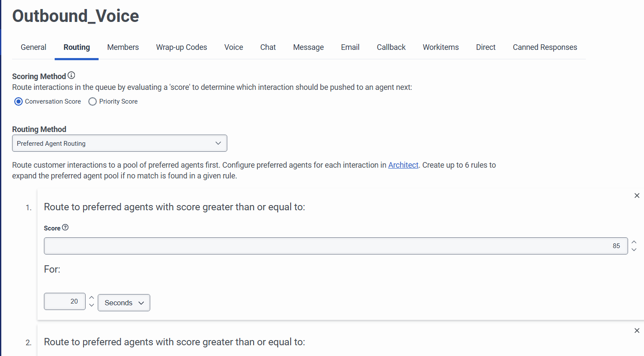Open the Seconds time unit dropdown

click(x=124, y=303)
